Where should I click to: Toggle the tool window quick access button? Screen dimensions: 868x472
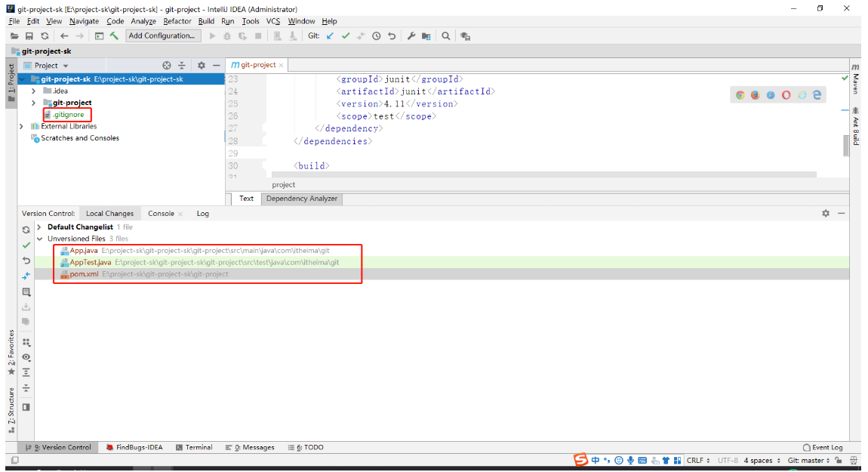click(15, 461)
